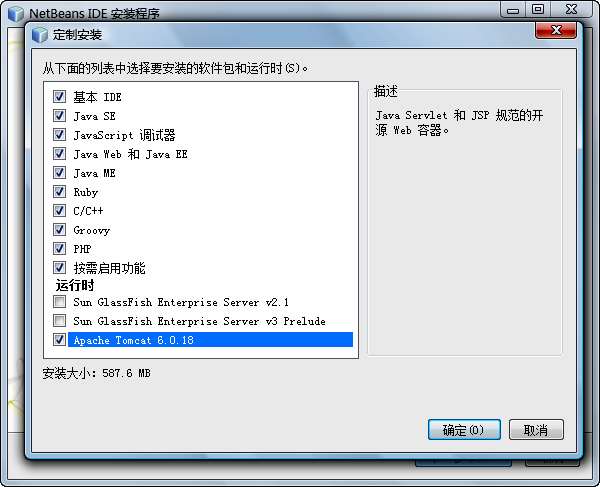Image resolution: width=600 pixels, height=487 pixels.
Task: Disable the JavaScript 调试器 checkbox
Action: (x=59, y=134)
